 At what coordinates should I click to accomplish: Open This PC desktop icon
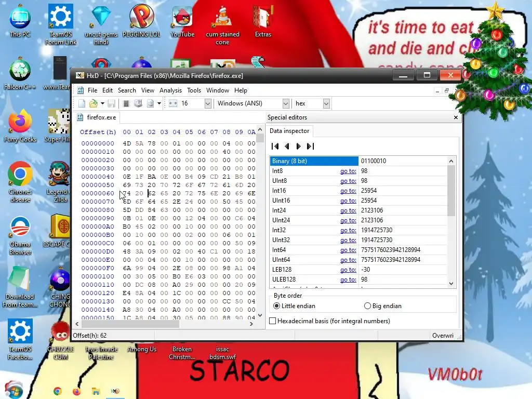tap(20, 22)
